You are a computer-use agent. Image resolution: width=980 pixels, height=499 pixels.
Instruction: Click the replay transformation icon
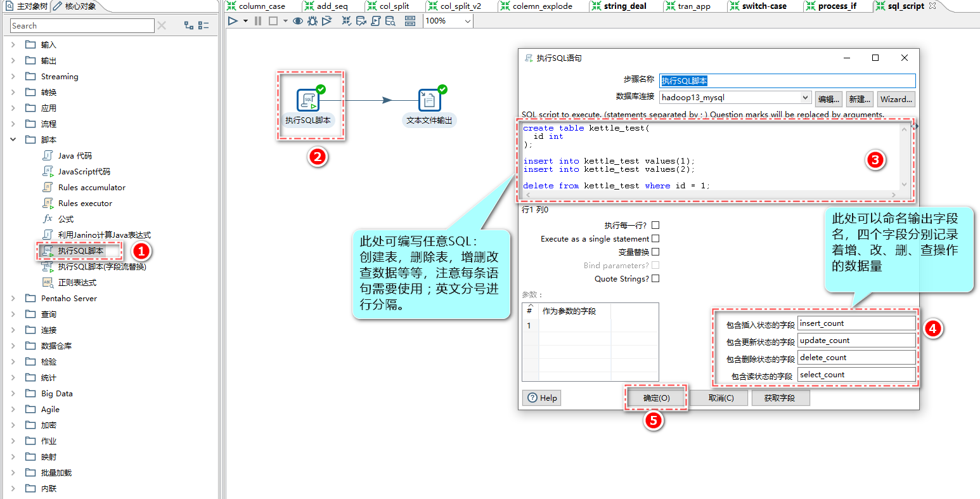(327, 21)
